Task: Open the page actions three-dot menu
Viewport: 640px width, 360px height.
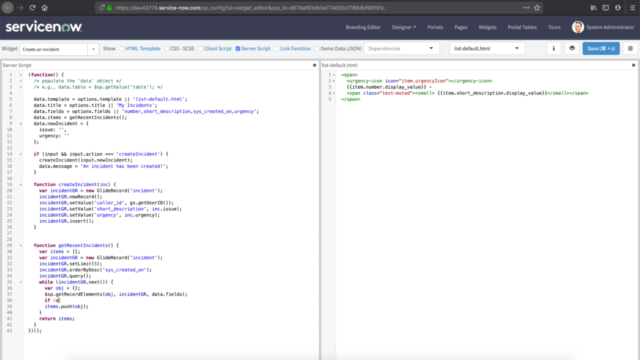Action: (x=526, y=8)
